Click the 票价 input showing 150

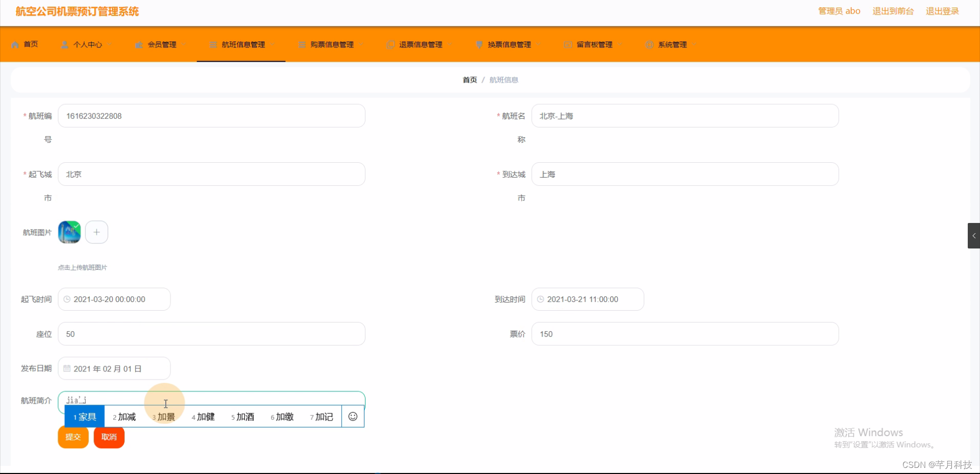(685, 334)
